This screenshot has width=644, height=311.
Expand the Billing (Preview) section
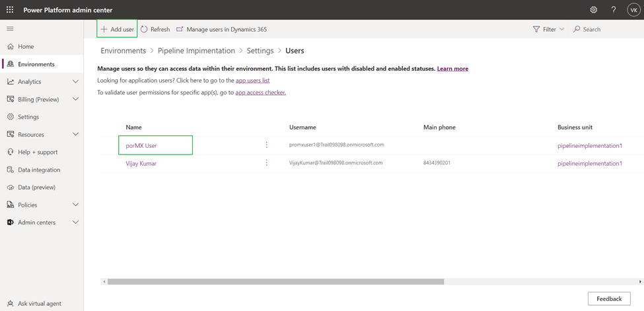(x=75, y=99)
